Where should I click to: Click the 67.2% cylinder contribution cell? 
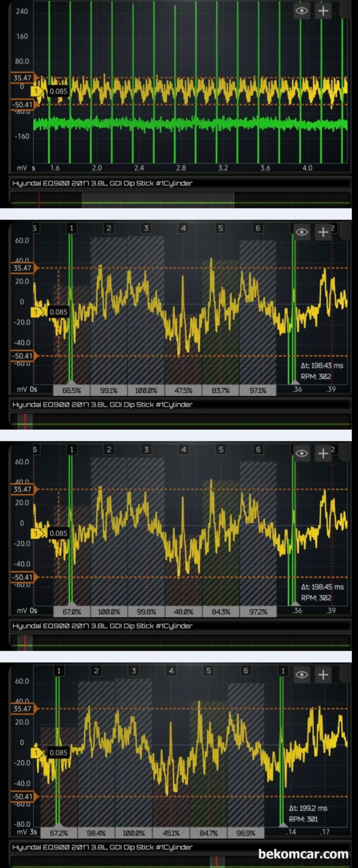[x=59, y=833]
